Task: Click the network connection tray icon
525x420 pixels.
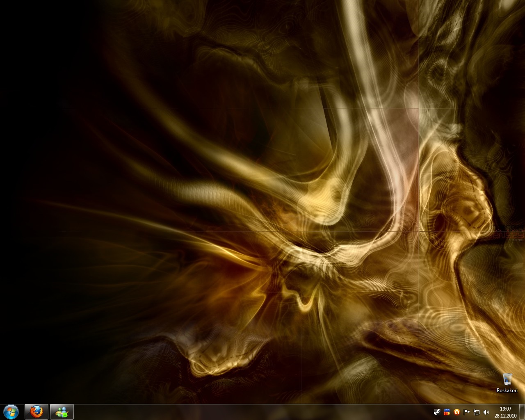Action: (x=476, y=412)
